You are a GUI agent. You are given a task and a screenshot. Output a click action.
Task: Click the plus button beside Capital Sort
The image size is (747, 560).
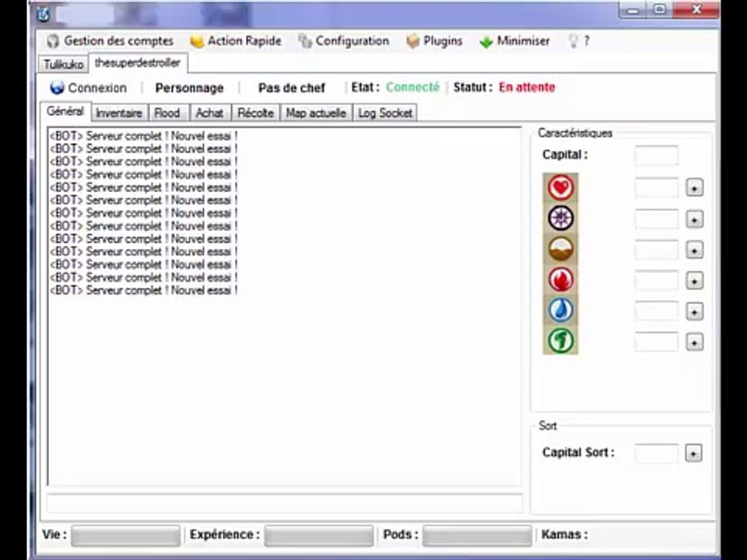[x=693, y=453]
